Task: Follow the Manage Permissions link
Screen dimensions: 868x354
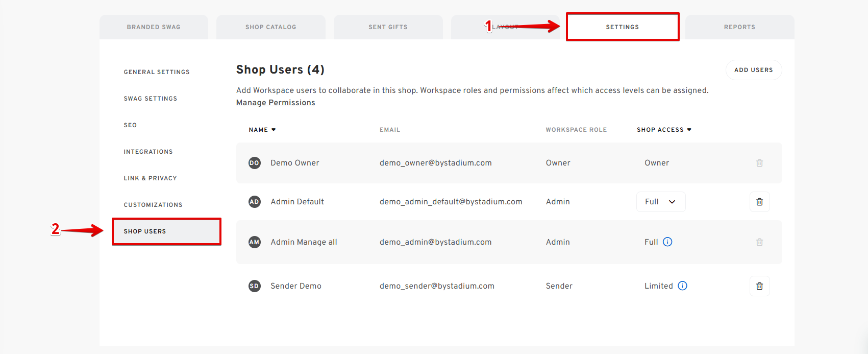Action: click(x=276, y=103)
